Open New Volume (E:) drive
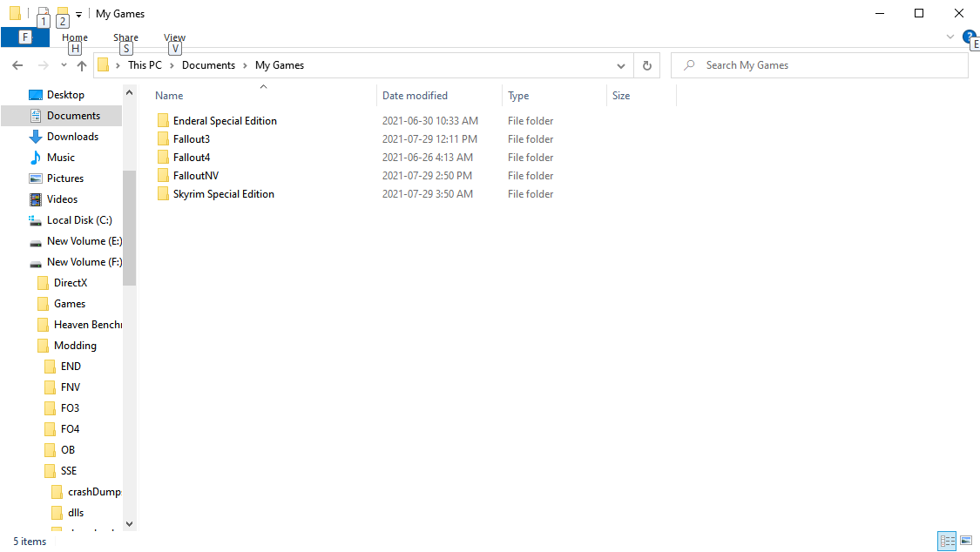This screenshot has width=980, height=552. click(84, 241)
